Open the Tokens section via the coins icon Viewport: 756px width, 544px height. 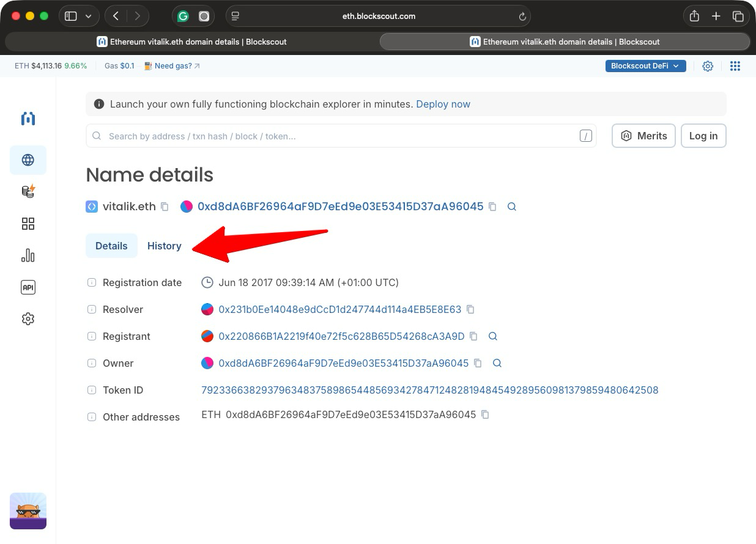28,191
